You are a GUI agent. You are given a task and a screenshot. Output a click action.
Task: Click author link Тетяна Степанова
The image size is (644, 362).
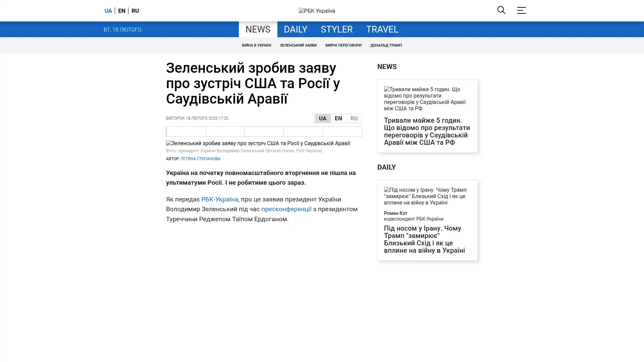pyautogui.click(x=200, y=159)
